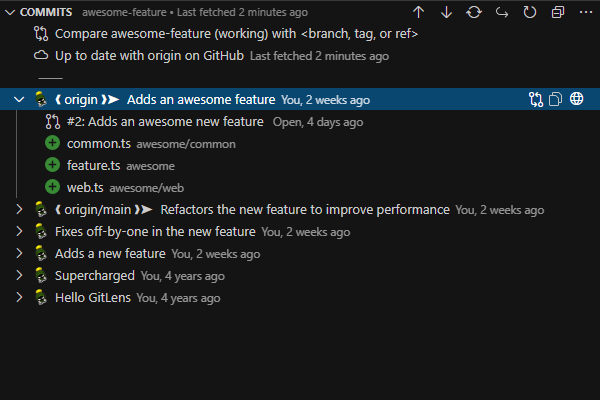Collapse the COMMITS section
Screen dimensions: 600x400
10,12
